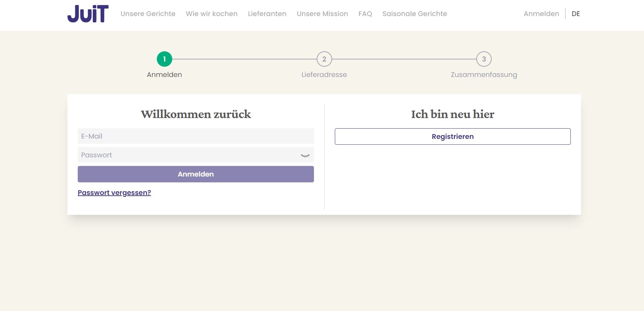
Task: Open the FAQ page
Action: pos(365,14)
